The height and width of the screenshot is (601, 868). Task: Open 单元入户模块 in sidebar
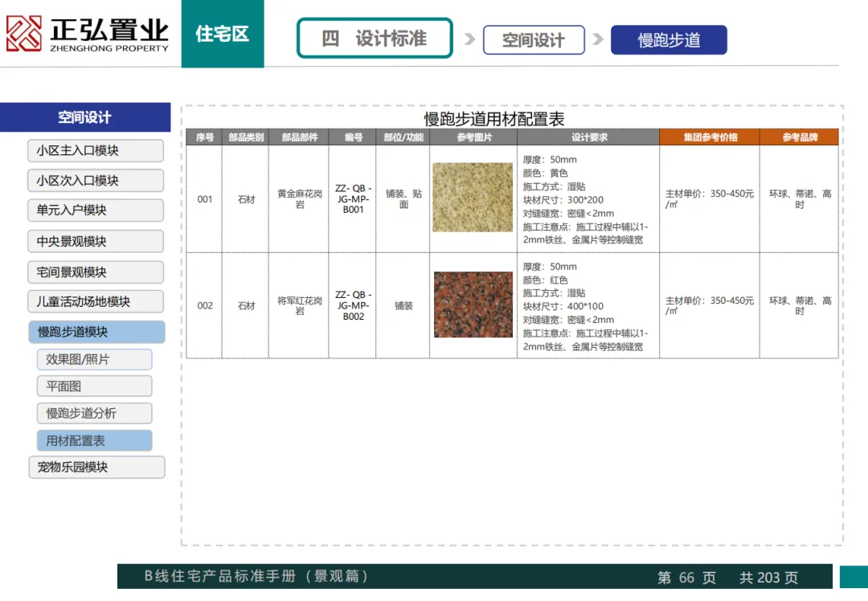click(x=96, y=211)
